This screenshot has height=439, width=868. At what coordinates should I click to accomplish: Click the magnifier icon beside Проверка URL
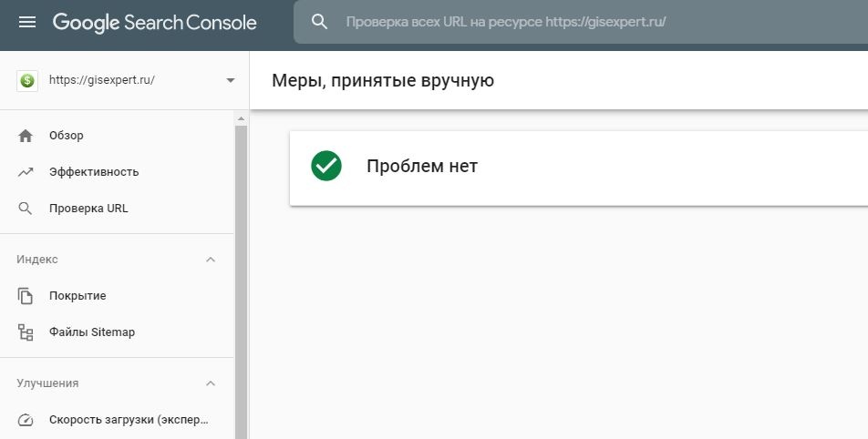pyautogui.click(x=26, y=209)
